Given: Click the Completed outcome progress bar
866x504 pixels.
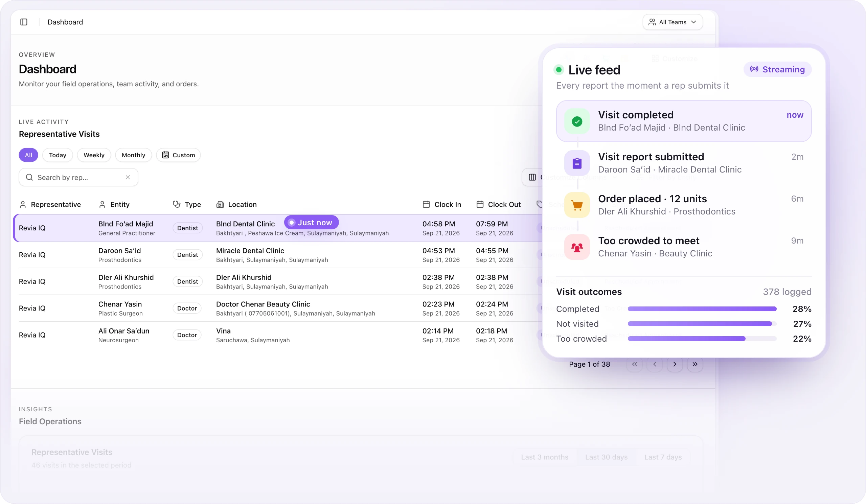Looking at the screenshot, I should pos(702,309).
